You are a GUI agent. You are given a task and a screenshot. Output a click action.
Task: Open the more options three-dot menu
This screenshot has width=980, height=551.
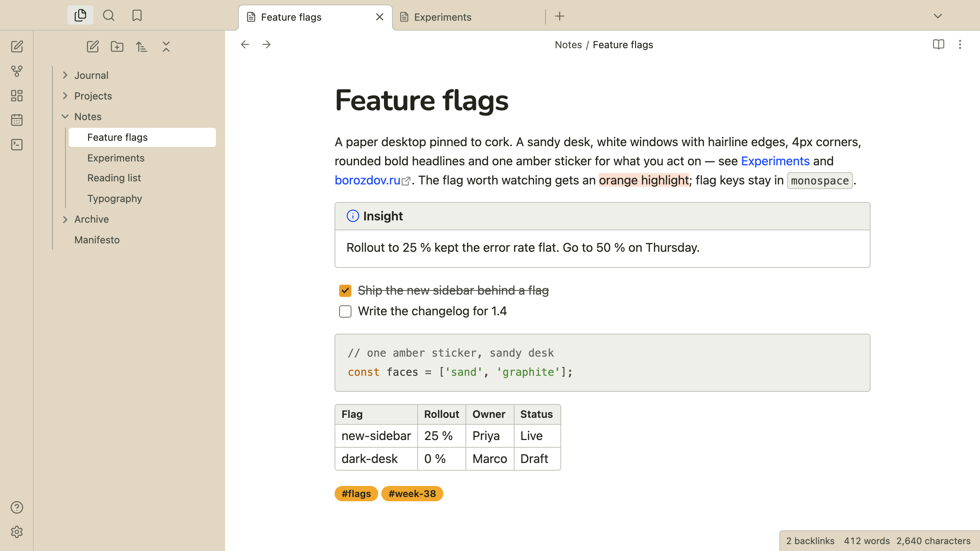(x=960, y=45)
